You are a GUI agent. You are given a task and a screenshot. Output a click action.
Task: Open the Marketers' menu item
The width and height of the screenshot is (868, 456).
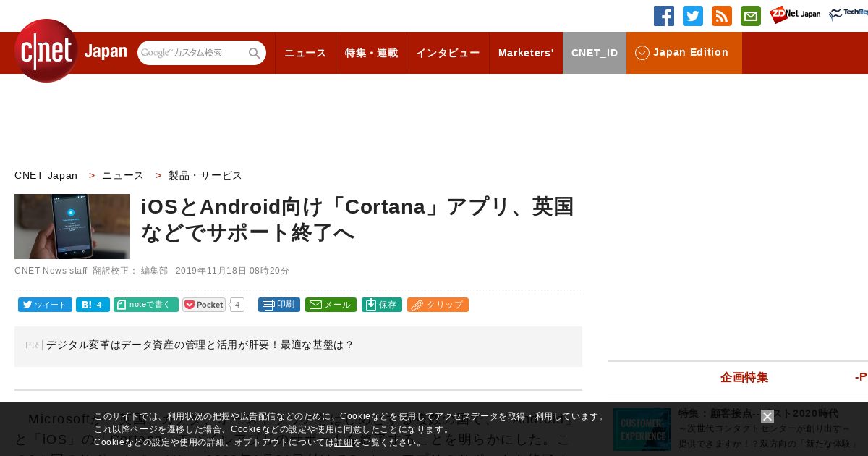click(x=526, y=53)
